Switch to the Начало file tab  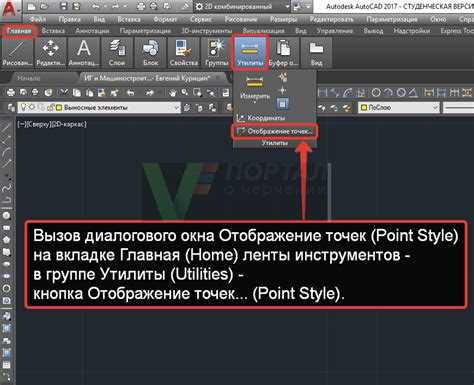[x=29, y=78]
